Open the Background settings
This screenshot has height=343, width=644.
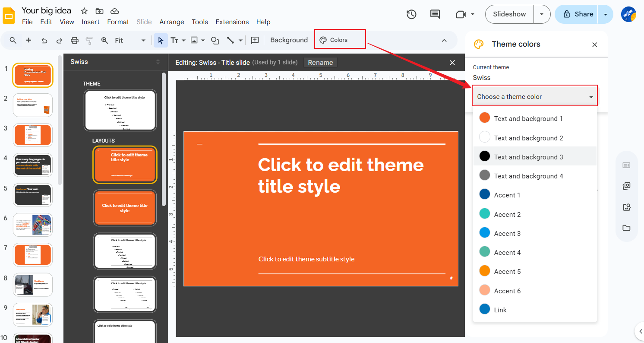[288, 40]
